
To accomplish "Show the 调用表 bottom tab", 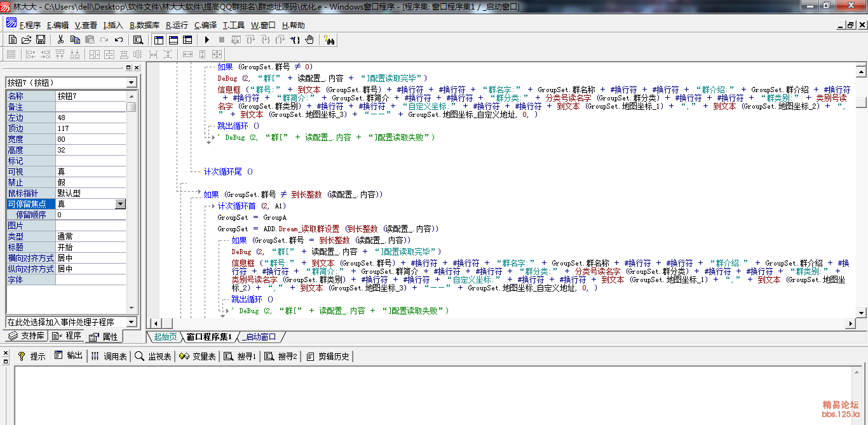I will 109,356.
